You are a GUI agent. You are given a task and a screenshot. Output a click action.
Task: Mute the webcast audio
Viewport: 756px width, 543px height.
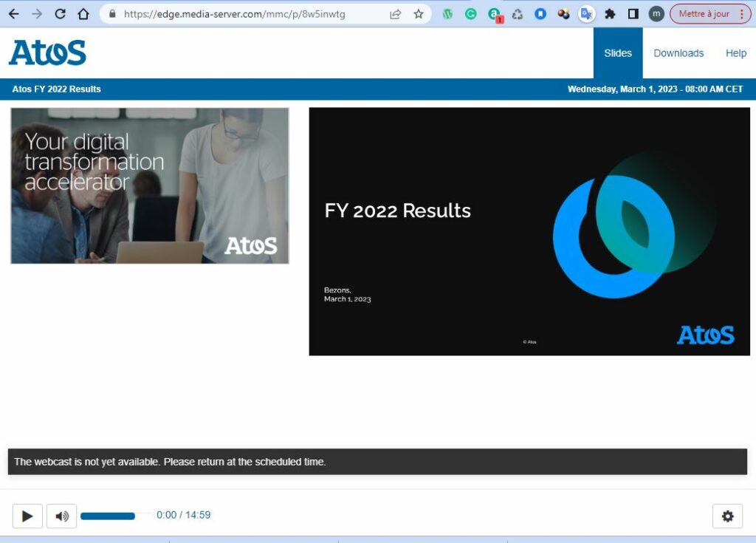click(x=62, y=516)
